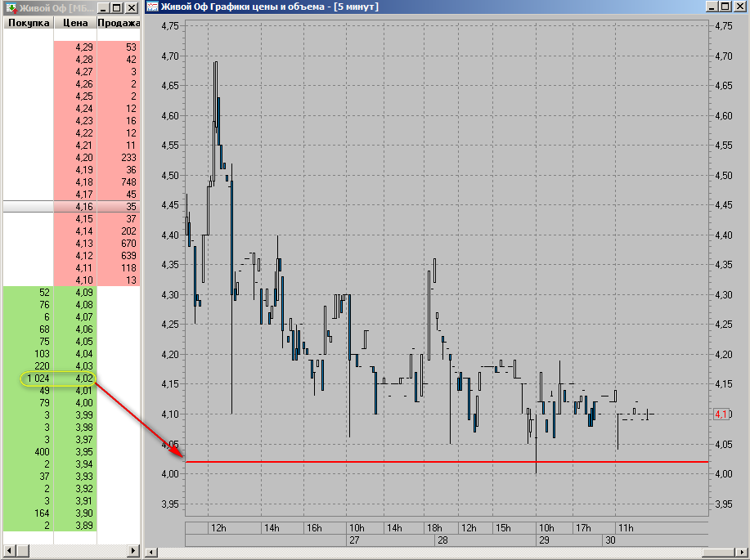Close the price and volume chart window
The height and width of the screenshot is (560, 750).
click(740, 7)
